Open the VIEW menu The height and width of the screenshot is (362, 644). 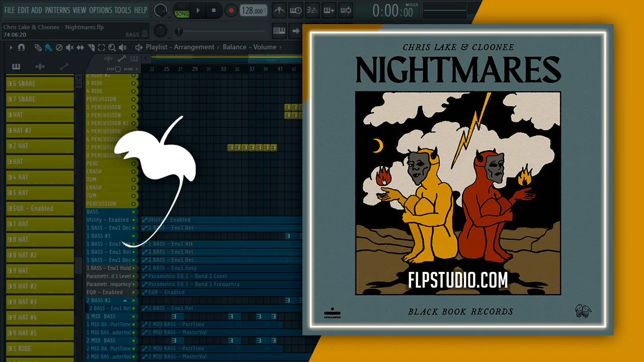pyautogui.click(x=79, y=10)
